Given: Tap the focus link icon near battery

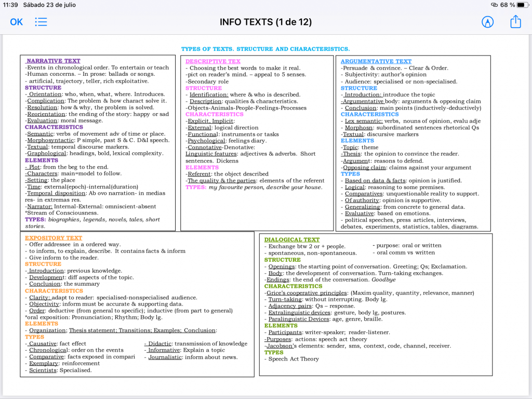Looking at the screenshot, I should tap(495, 5).
